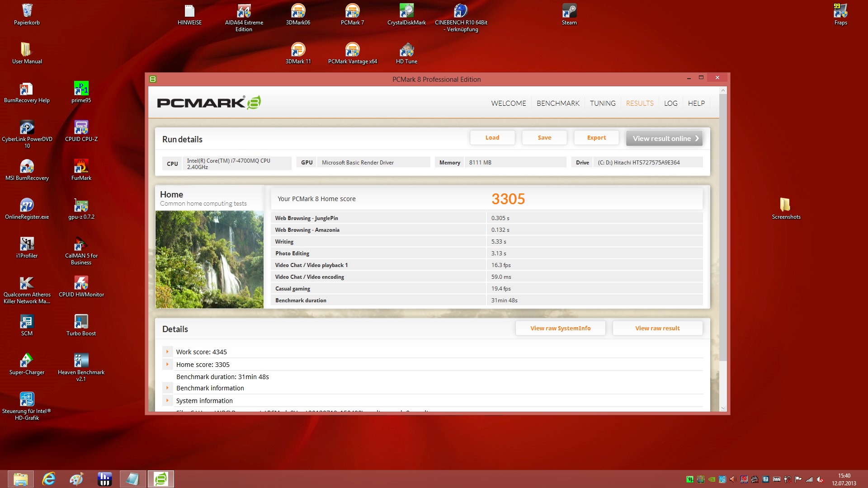Launch the HD Tune shortcut
This screenshot has width=868, height=488.
click(406, 53)
